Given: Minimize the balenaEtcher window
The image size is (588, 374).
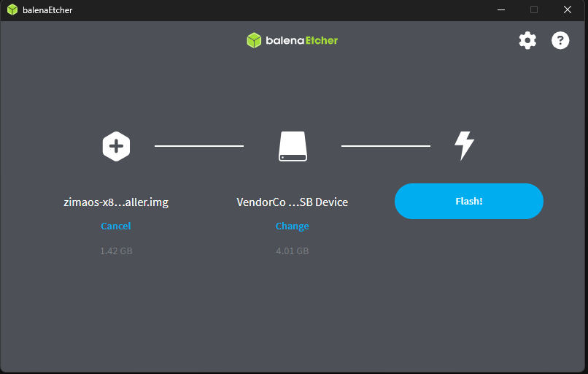Looking at the screenshot, I should pyautogui.click(x=501, y=10).
